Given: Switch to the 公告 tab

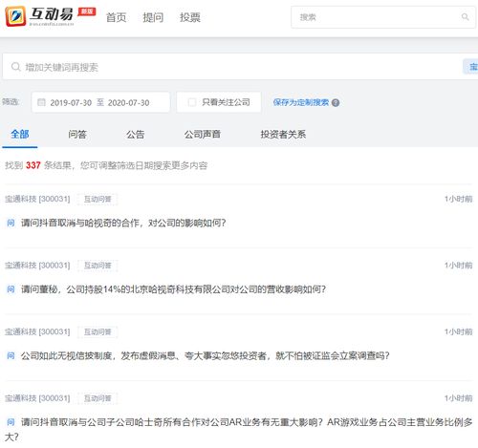Looking at the screenshot, I should (136, 135).
